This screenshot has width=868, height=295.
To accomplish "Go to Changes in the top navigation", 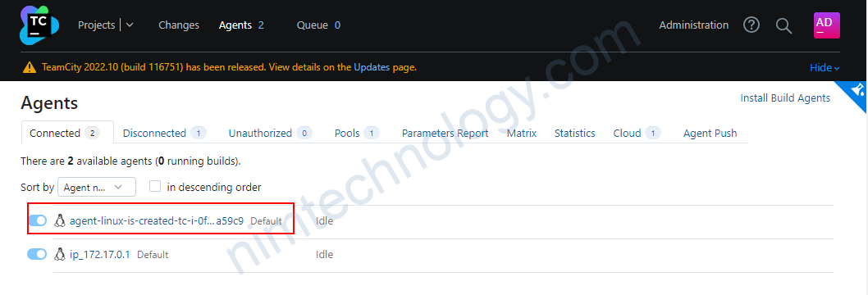I will (x=179, y=25).
